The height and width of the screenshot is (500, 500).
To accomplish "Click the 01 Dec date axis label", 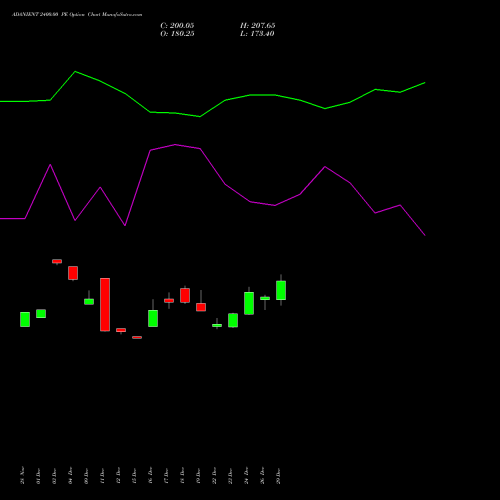I will click(38, 476).
